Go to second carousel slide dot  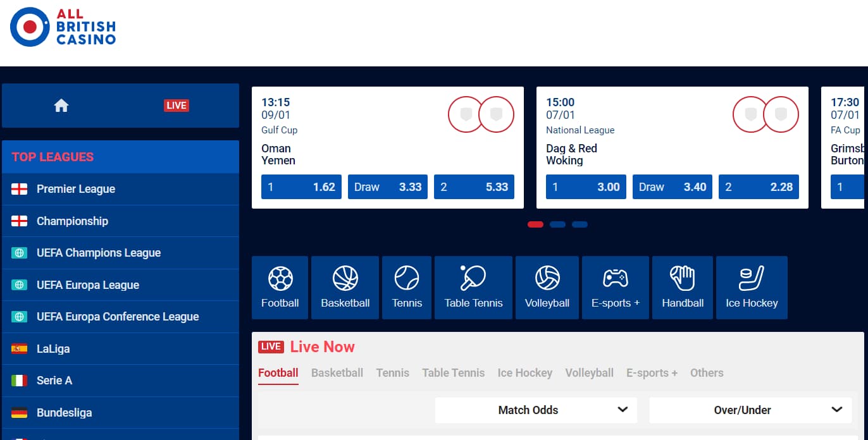[557, 224]
